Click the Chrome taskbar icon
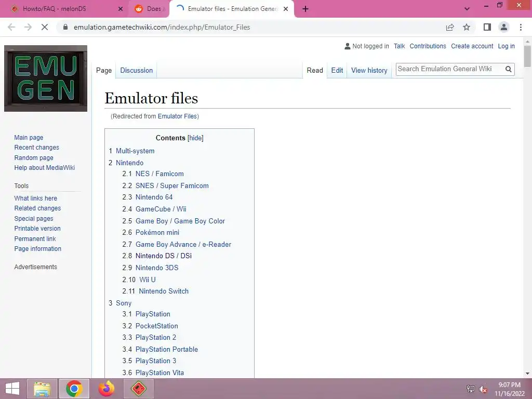Image resolution: width=532 pixels, height=399 pixels. (x=74, y=389)
